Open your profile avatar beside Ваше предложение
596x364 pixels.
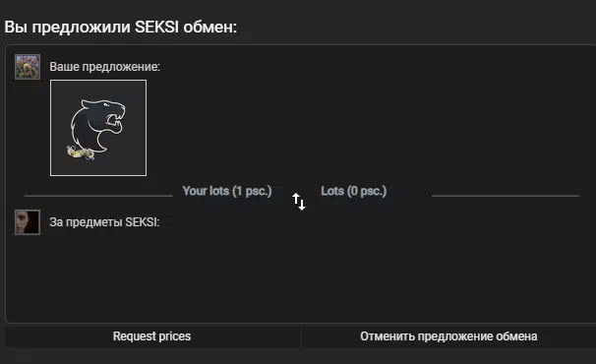click(28, 67)
